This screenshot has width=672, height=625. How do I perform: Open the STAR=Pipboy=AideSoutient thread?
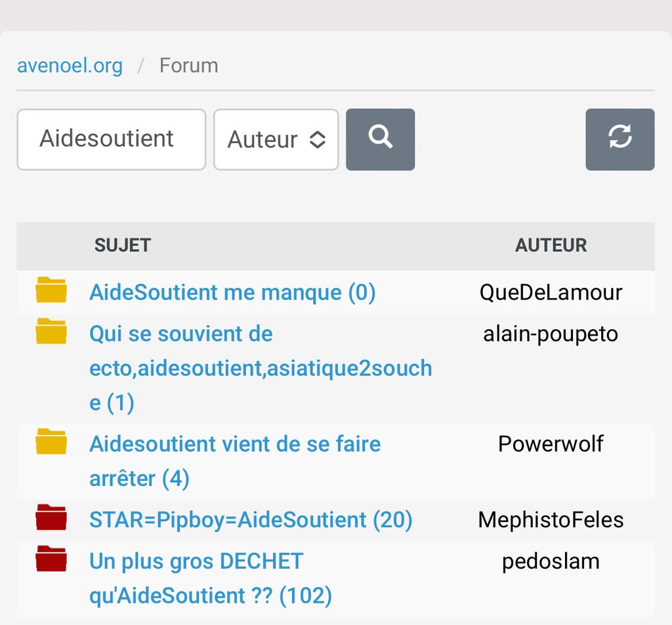250,520
